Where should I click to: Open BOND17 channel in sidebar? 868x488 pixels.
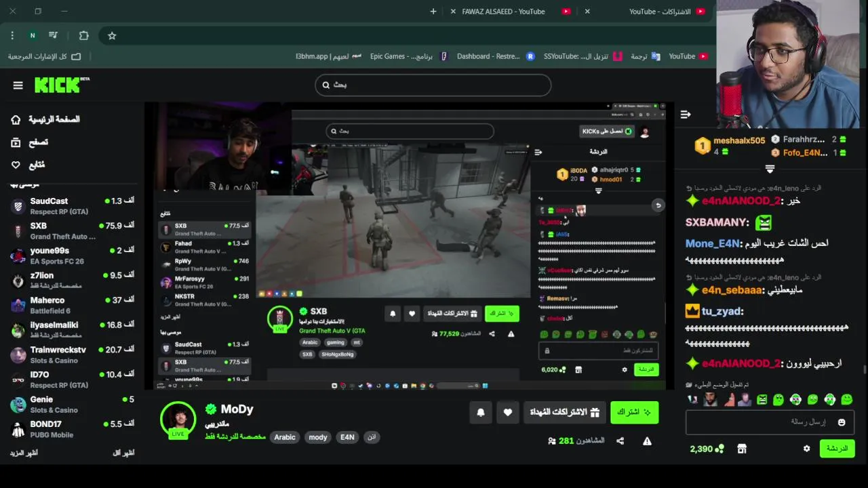tap(72, 429)
